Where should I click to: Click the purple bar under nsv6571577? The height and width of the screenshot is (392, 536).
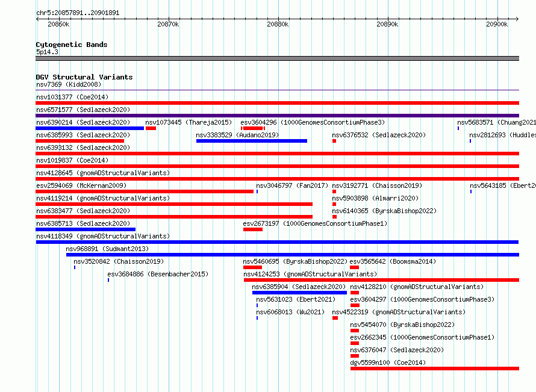[277, 116]
